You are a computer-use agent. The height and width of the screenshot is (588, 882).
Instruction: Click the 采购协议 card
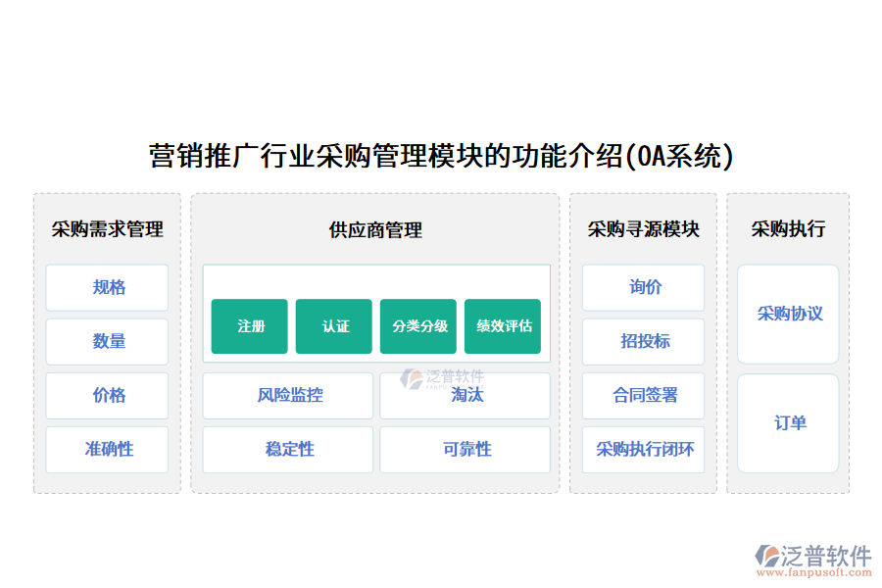click(x=789, y=314)
